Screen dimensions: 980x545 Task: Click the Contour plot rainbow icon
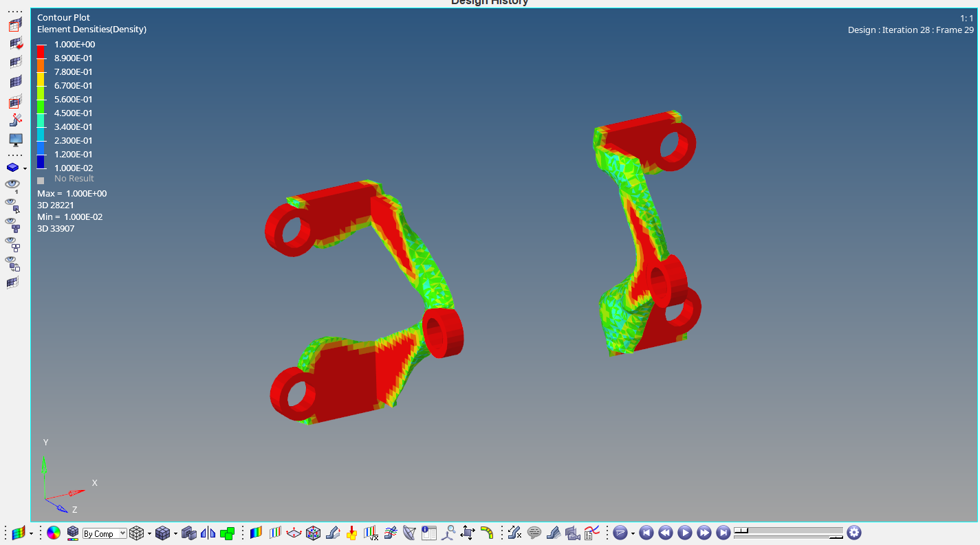pos(256,533)
